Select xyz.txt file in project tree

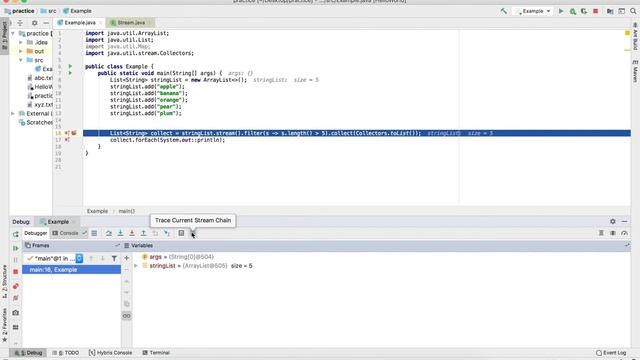click(40, 104)
